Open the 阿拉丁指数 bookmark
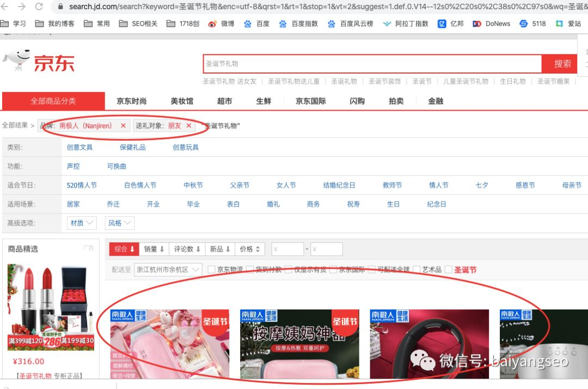 click(x=406, y=23)
